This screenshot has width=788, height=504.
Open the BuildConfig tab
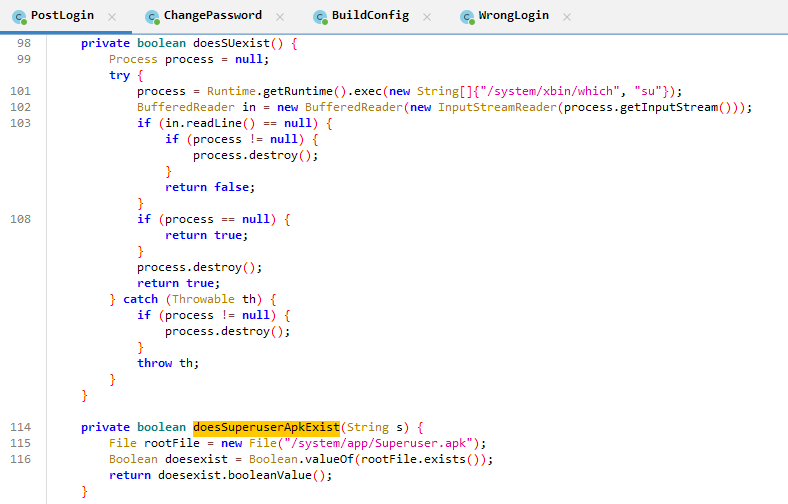coord(370,16)
